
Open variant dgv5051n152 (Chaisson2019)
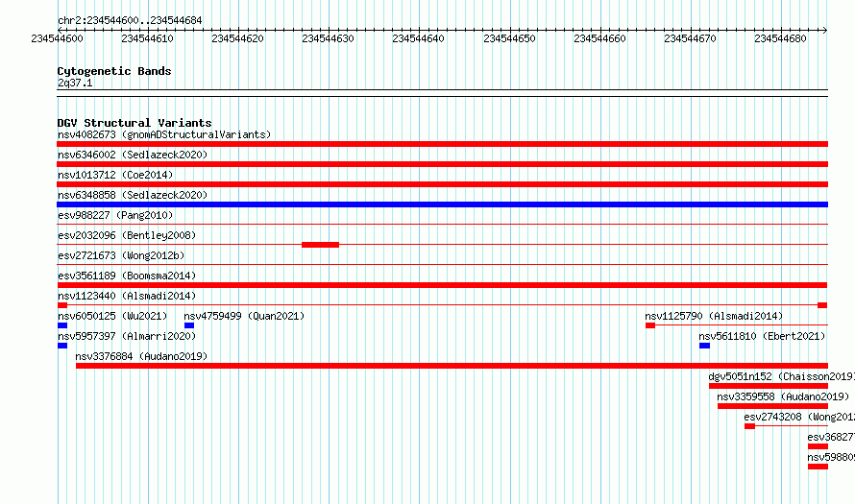coord(781,376)
